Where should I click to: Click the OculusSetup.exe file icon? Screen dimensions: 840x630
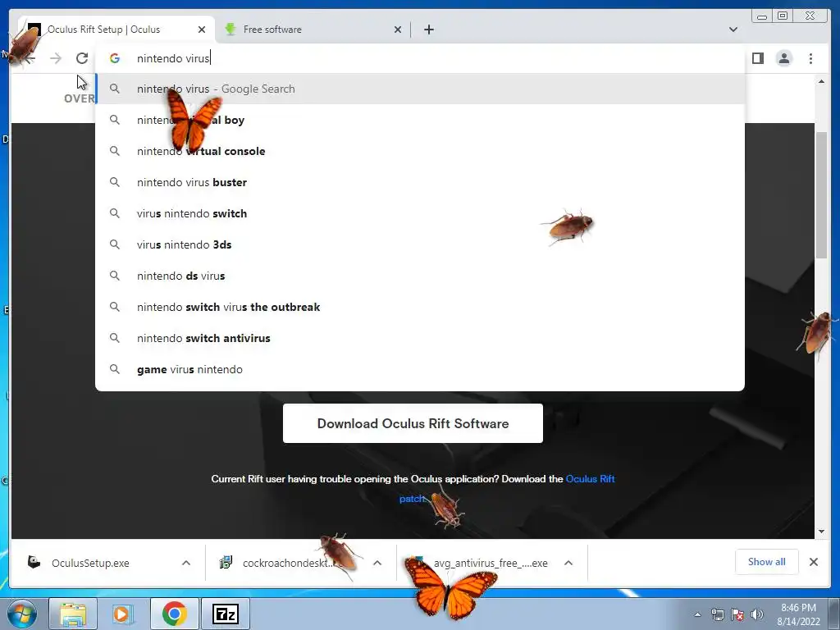click(x=34, y=562)
